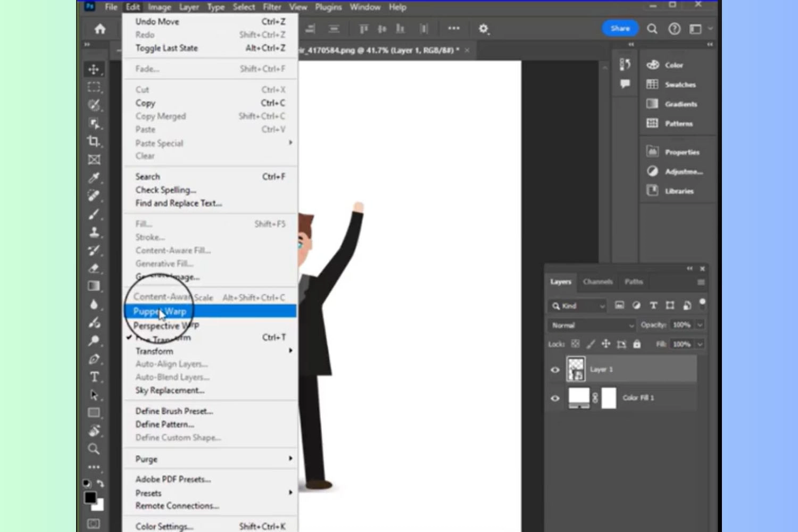Choose Perspective Warp menu item

click(211, 325)
